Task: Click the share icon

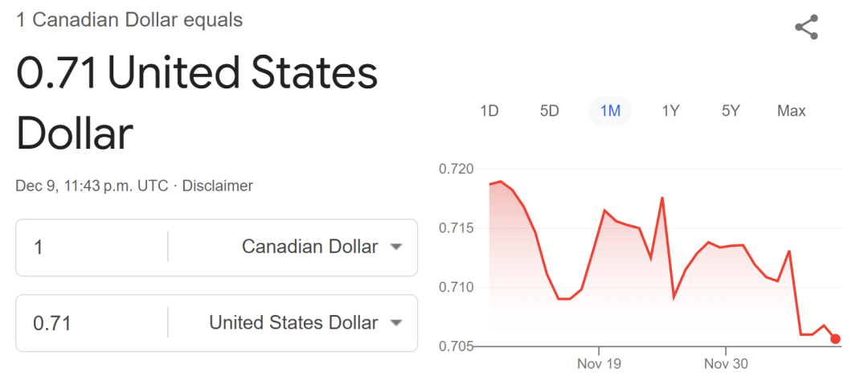Action: (806, 27)
